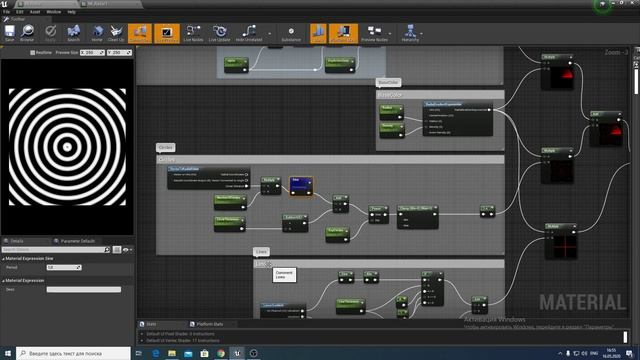
Task: Toggle the Live Preview toolbar button
Action: pos(167,33)
